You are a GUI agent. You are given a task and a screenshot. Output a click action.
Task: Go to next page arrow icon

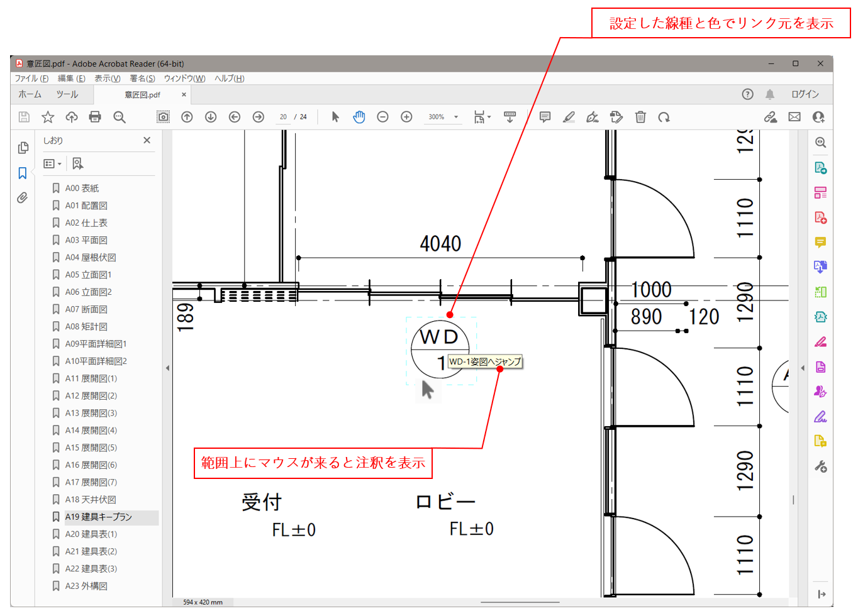(x=211, y=117)
